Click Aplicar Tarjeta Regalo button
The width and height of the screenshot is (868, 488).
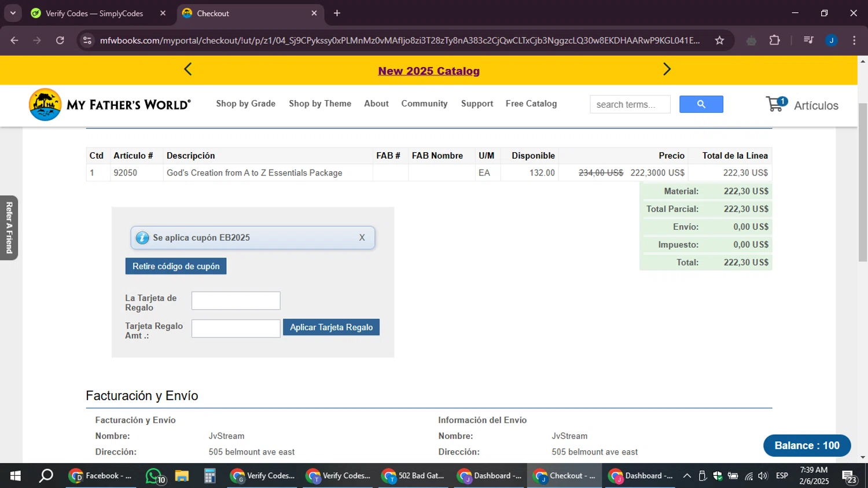331,327
